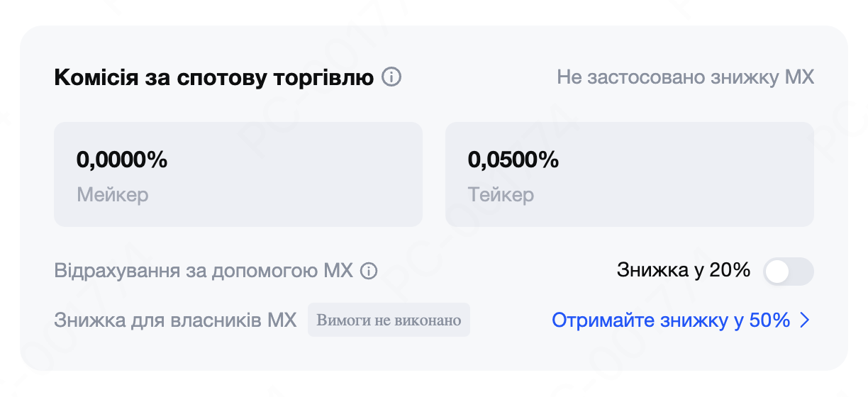This screenshot has width=868, height=397.
Task: Click the "Комісія за спотову торгівлю" heading
Action: tap(213, 77)
